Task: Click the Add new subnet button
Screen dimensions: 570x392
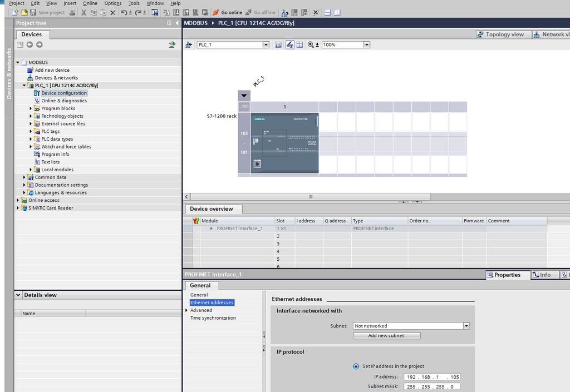Action: pyautogui.click(x=386, y=336)
